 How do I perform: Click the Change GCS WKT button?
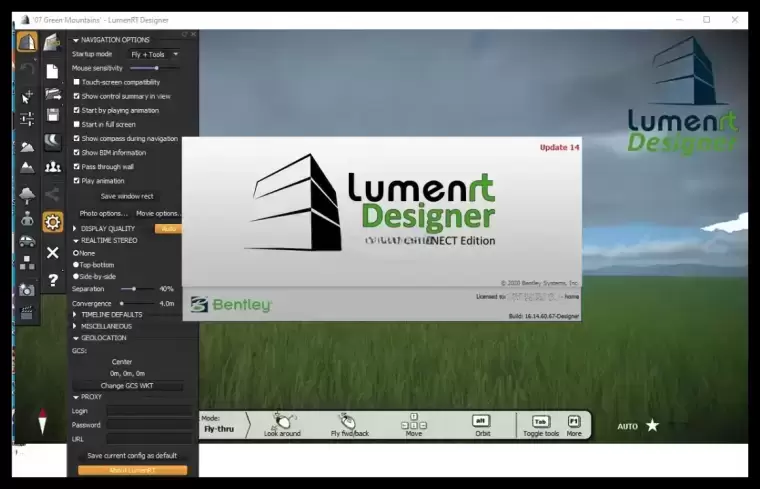[x=126, y=385]
